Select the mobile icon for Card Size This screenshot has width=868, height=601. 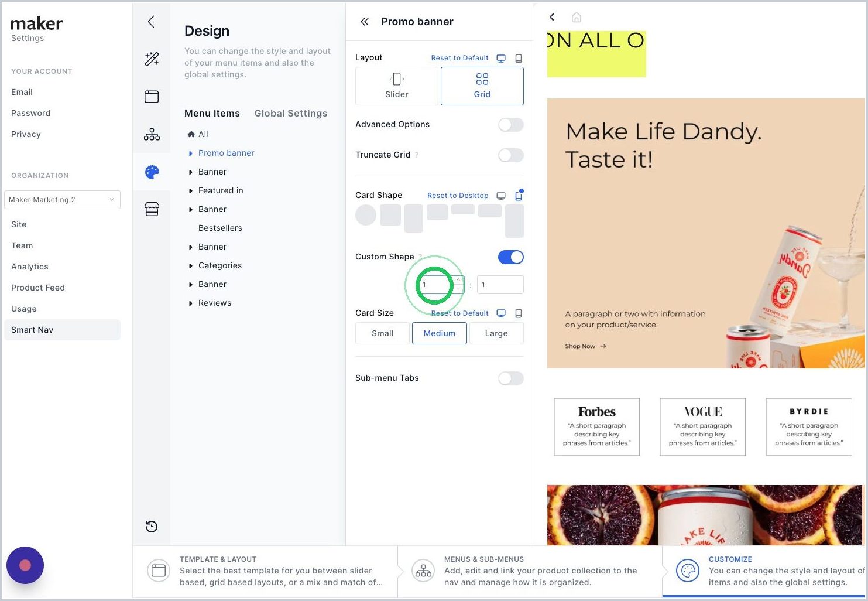click(x=519, y=313)
